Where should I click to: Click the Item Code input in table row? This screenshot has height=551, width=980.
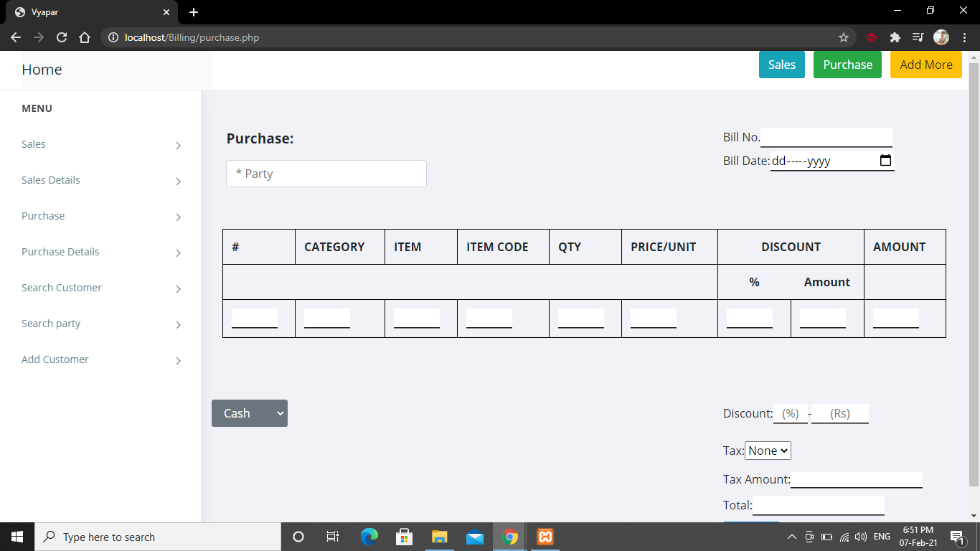(x=489, y=319)
